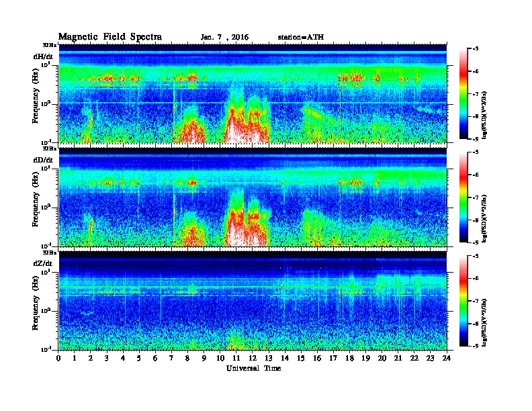Click the "station=ATH" label
The width and height of the screenshot is (532, 411).
[x=301, y=38]
